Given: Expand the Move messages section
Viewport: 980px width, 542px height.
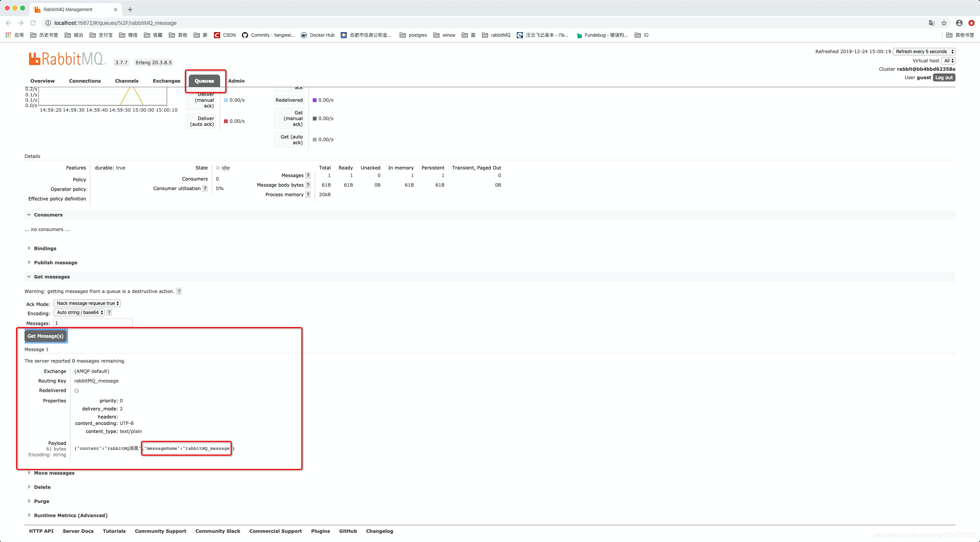Looking at the screenshot, I should click(54, 473).
